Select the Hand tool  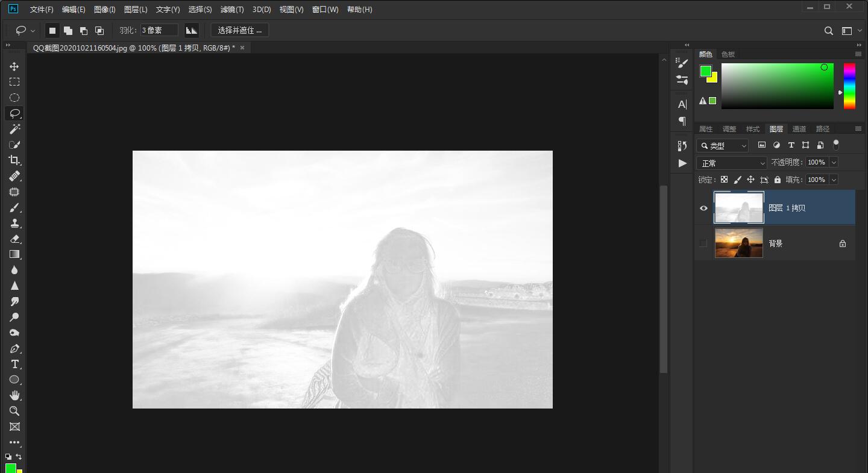14,395
